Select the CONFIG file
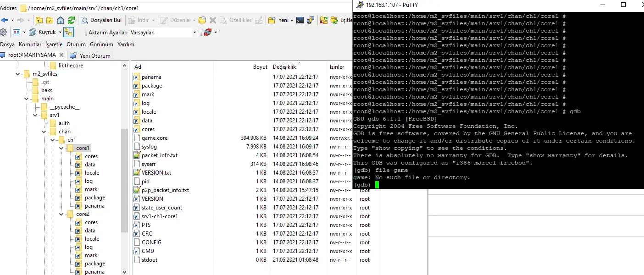This screenshot has width=644, height=275. [151, 242]
